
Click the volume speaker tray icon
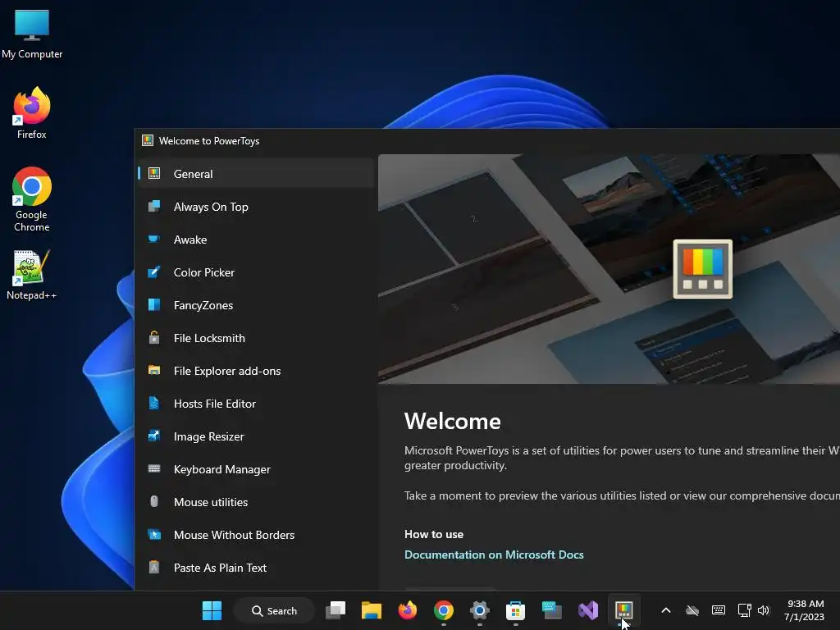[764, 610]
